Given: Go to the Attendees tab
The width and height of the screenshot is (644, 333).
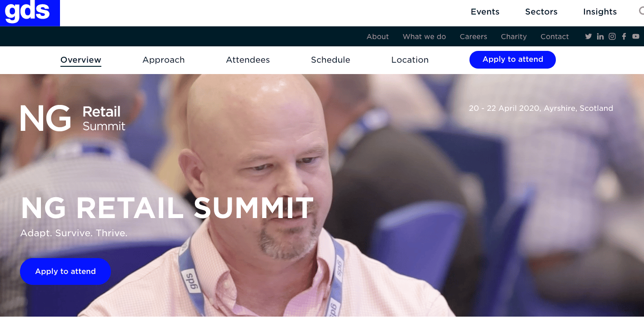Looking at the screenshot, I should [x=248, y=60].
